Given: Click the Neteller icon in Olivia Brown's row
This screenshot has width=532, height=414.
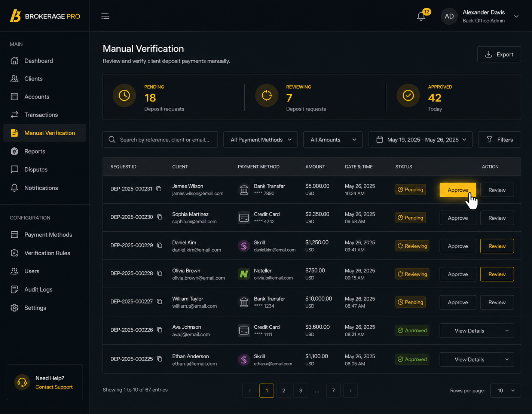Looking at the screenshot, I should tap(244, 274).
